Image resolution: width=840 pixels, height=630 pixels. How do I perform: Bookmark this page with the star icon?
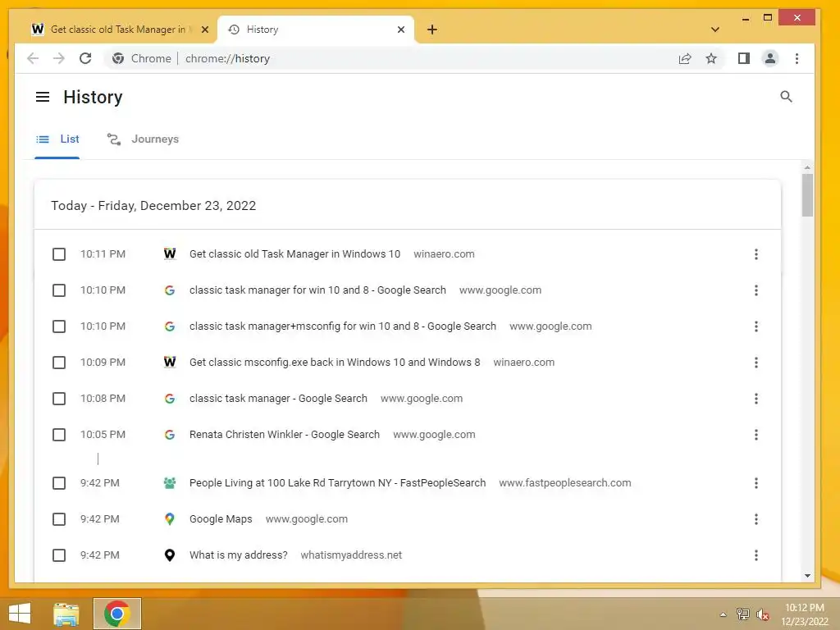(711, 58)
